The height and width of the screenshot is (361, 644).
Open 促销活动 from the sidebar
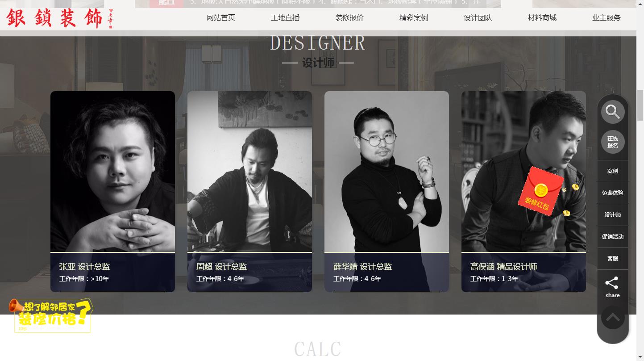(x=612, y=237)
